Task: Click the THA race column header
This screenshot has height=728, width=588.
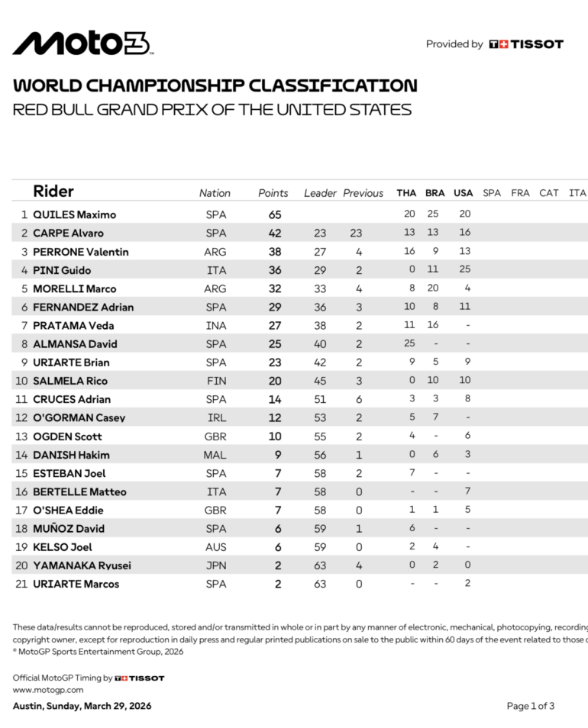Action: point(406,193)
